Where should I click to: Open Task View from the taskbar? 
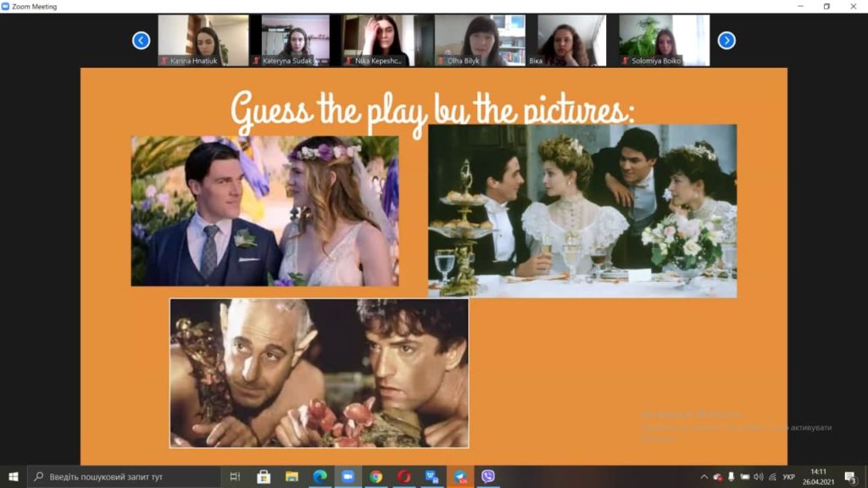pyautogui.click(x=235, y=476)
